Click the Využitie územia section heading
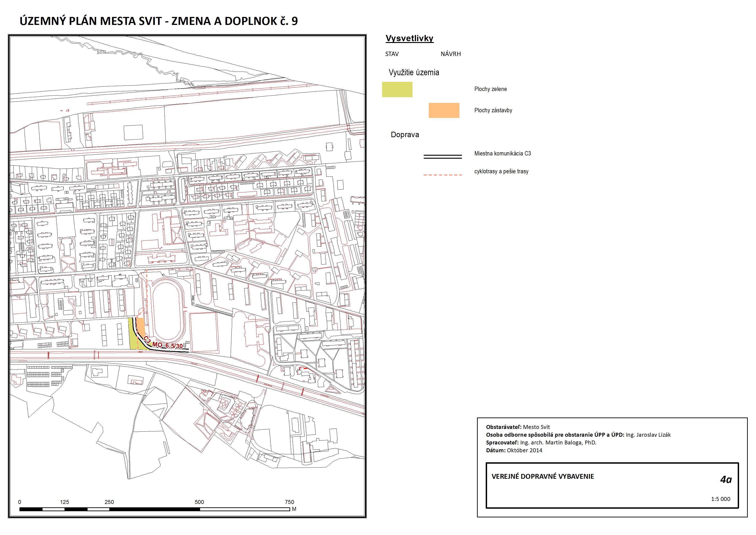Image resolution: width=756 pixels, height=535 pixels. [414, 72]
